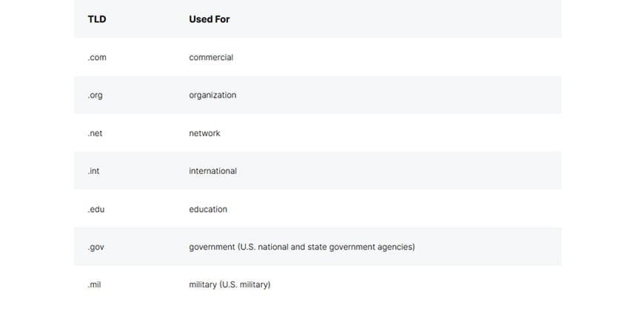This screenshot has height=311, width=644.
Task: Select the international description cell
Action: tap(212, 171)
